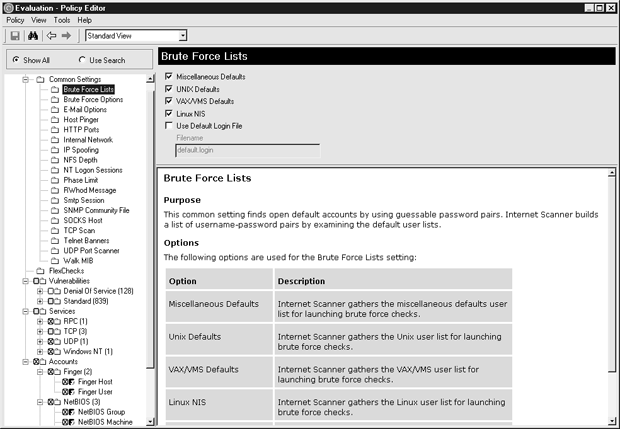This screenshot has height=429, width=620.
Task: Expand the Denial Of Service node
Action: click(x=40, y=291)
